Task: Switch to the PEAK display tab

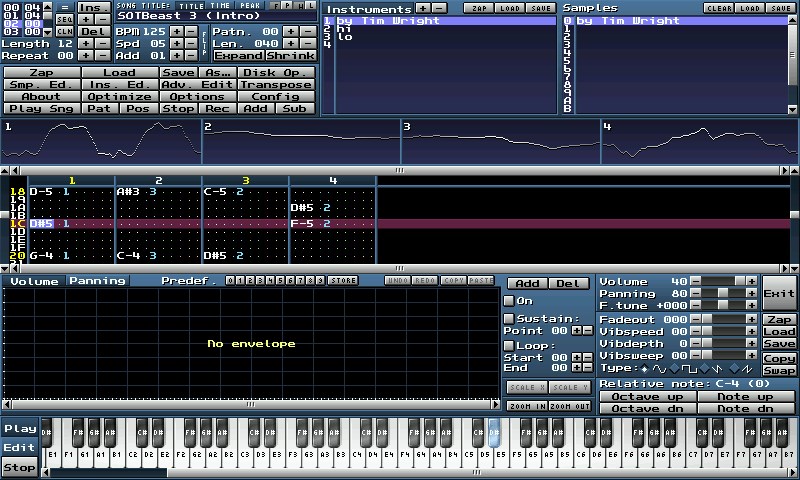Action: tap(250, 6)
